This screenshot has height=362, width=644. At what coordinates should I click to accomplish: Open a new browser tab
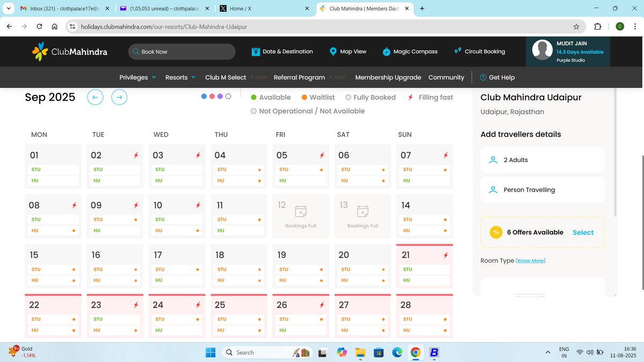[x=422, y=9]
